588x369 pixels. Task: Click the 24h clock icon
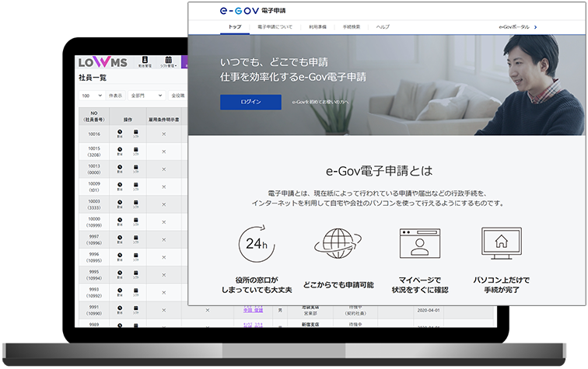(x=257, y=243)
